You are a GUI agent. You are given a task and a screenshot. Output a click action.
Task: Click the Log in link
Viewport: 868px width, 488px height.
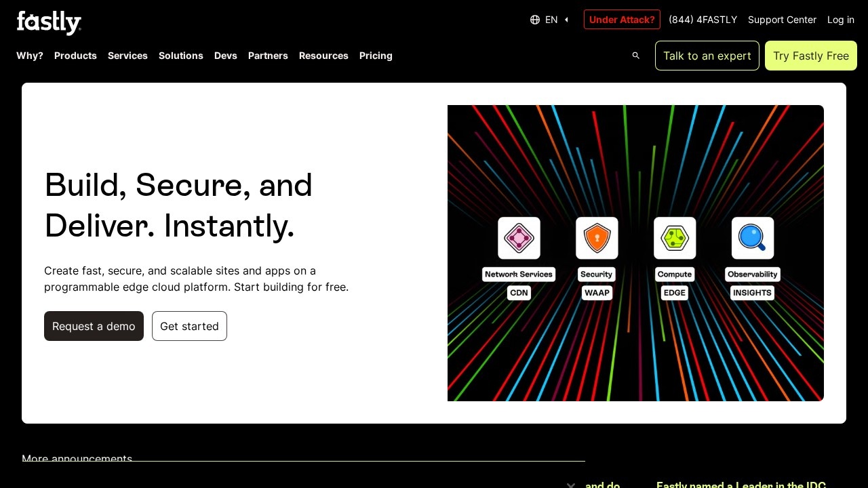(841, 20)
